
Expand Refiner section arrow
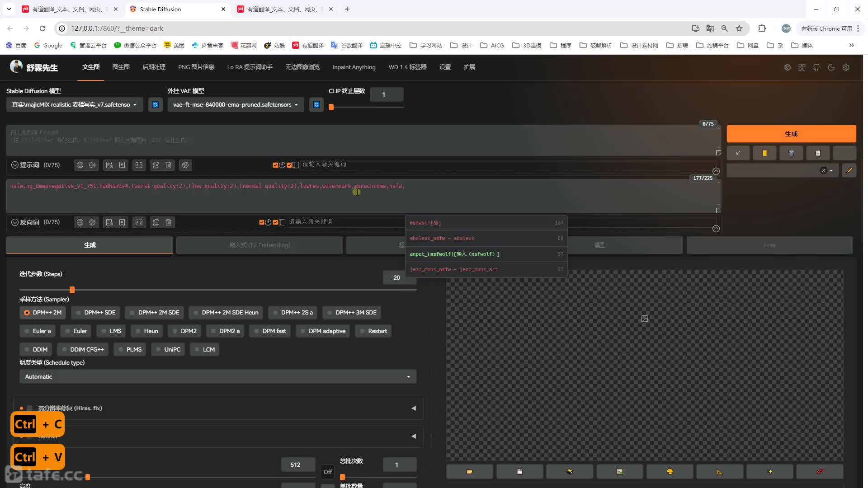414,436
